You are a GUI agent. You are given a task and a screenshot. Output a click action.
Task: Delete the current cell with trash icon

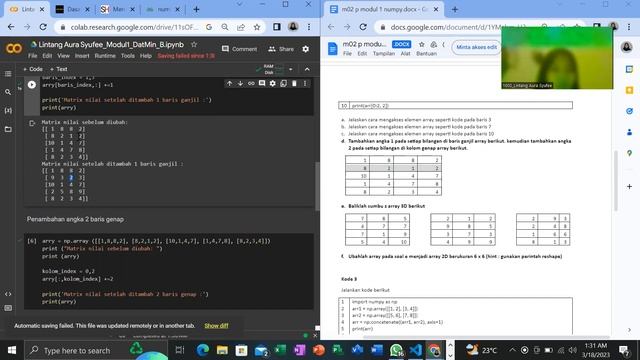[x=294, y=83]
